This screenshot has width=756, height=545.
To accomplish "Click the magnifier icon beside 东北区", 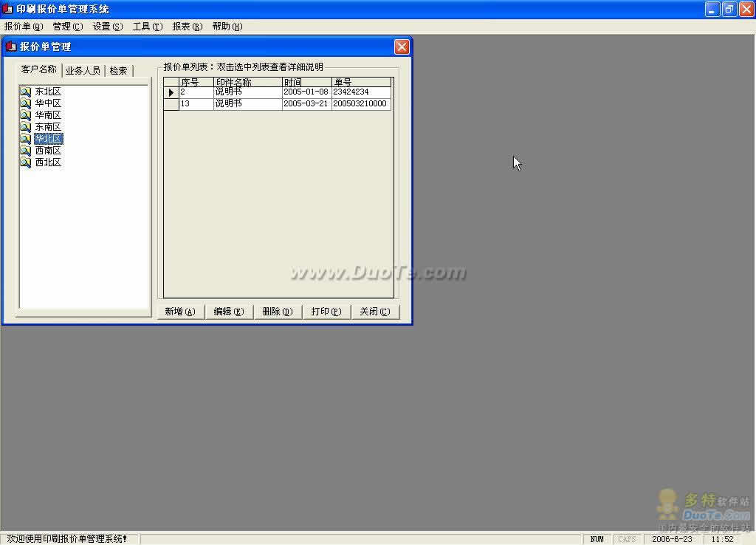I will tap(26, 91).
